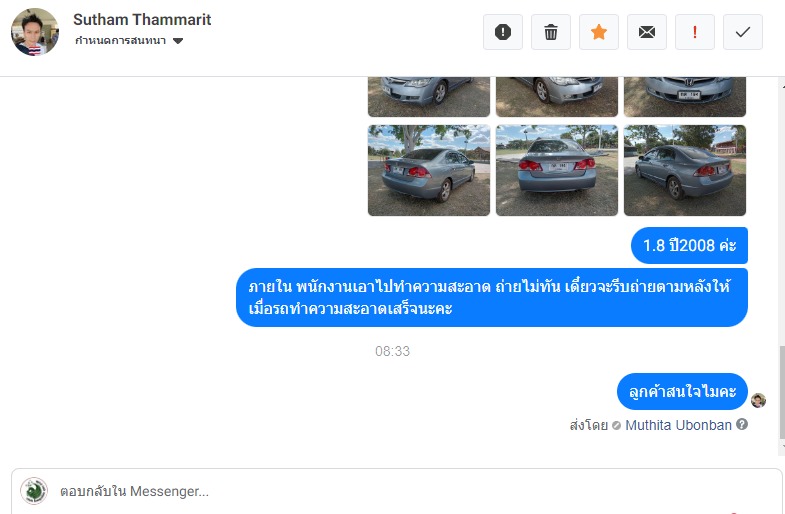Screen dimensions: 785x514
Task: Open the rear-right view car photo thumbnail
Action: click(685, 170)
